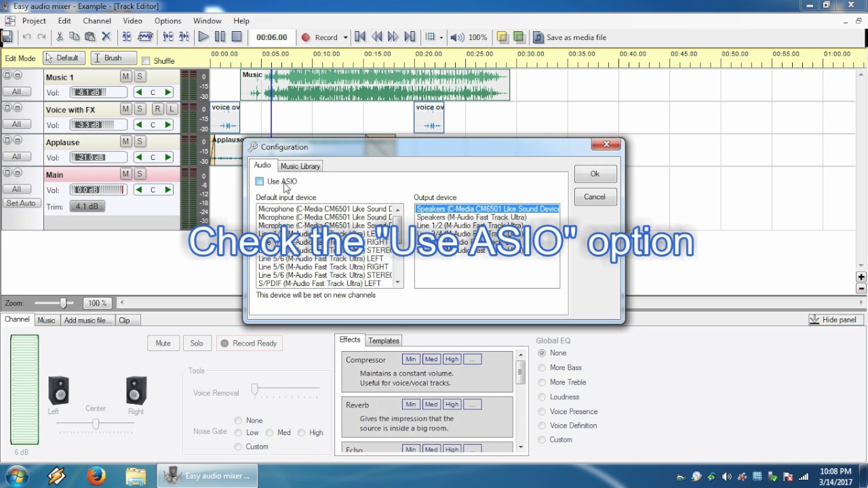Open Windows Start menu
This screenshot has width=868, height=488.
[16, 476]
